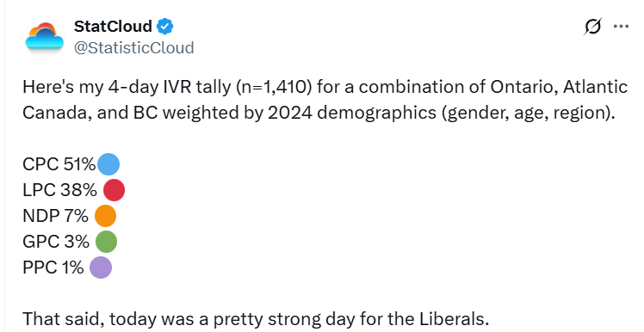Click the orange NDP circle emoji
This screenshot has width=644, height=332.
pos(106,216)
